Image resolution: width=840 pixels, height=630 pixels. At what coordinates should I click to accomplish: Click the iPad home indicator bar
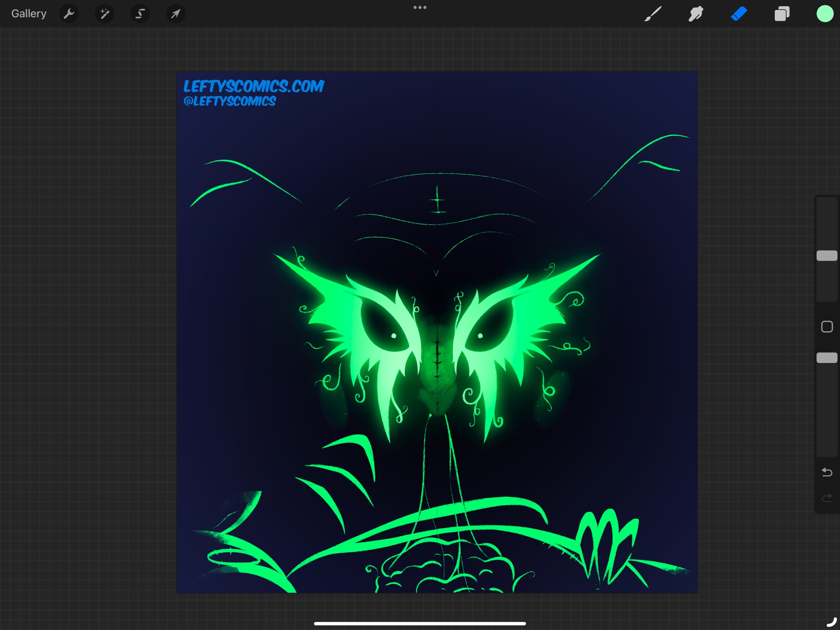[420, 623]
